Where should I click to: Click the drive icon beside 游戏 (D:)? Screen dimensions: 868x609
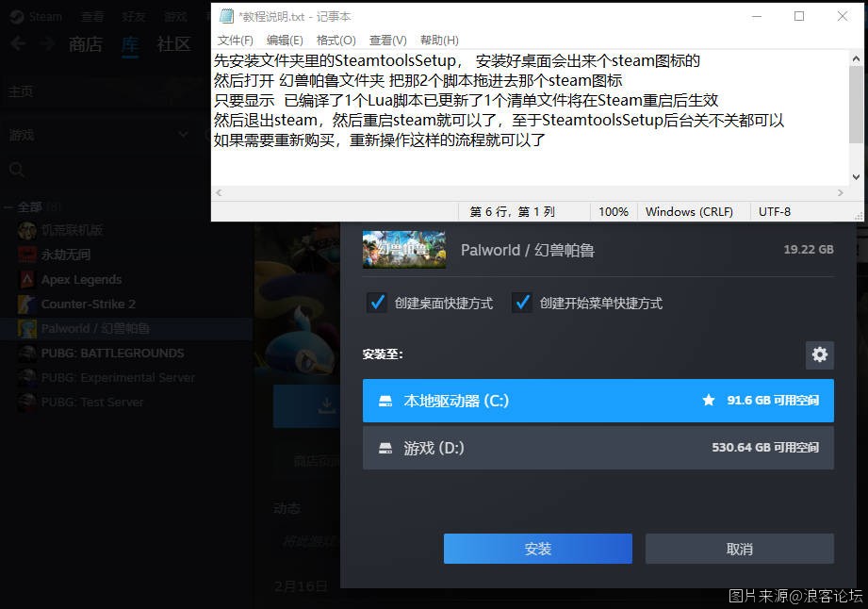pyautogui.click(x=385, y=448)
